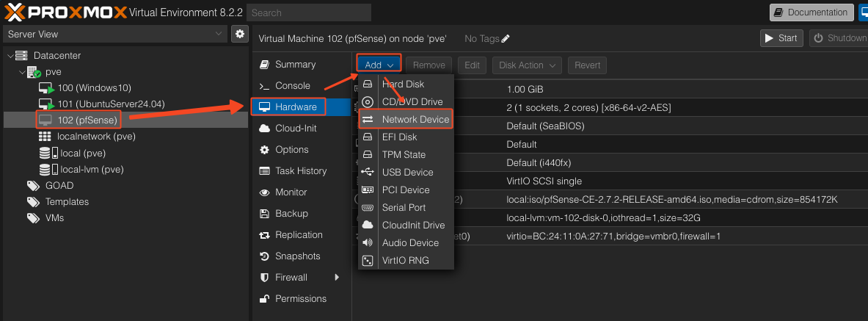The height and width of the screenshot is (321, 868).
Task: Click the VMs tag icon
Action: [34, 218]
